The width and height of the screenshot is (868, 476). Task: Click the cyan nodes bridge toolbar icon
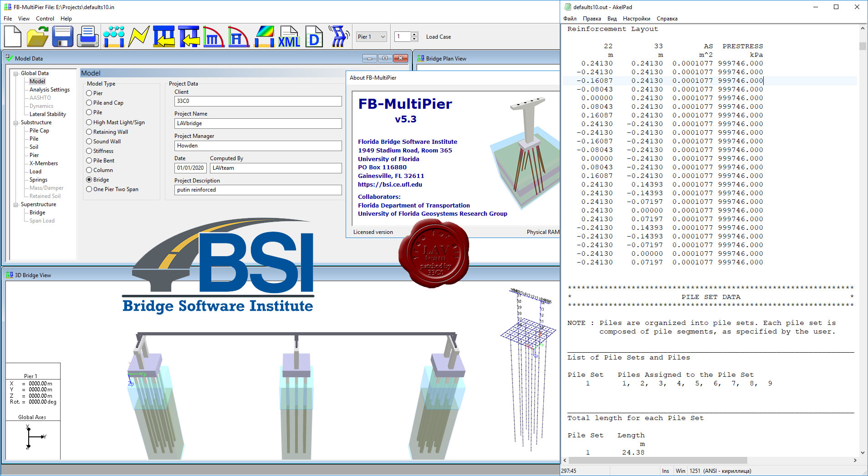114,36
